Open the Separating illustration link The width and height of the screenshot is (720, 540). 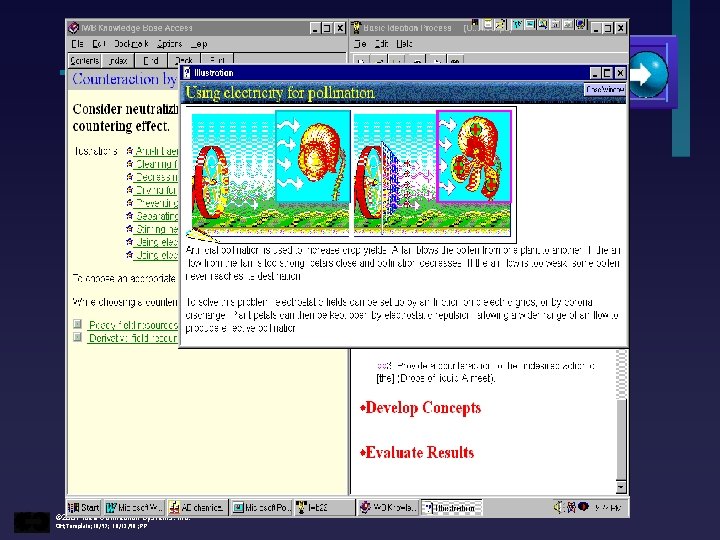[x=156, y=216]
